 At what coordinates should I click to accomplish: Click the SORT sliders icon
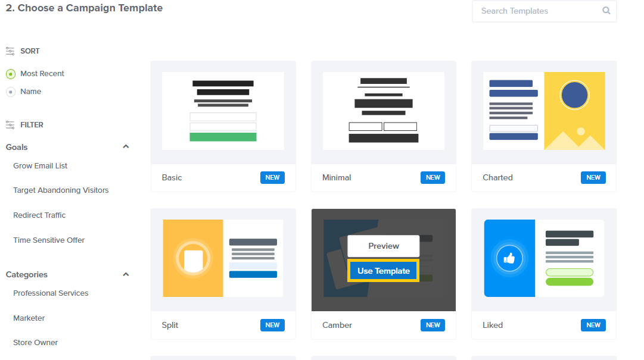9,51
